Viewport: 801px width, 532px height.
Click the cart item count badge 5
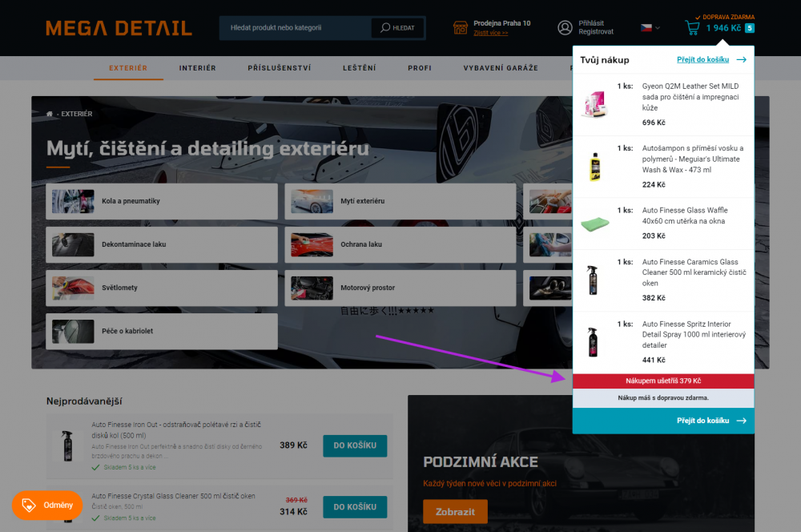click(750, 28)
